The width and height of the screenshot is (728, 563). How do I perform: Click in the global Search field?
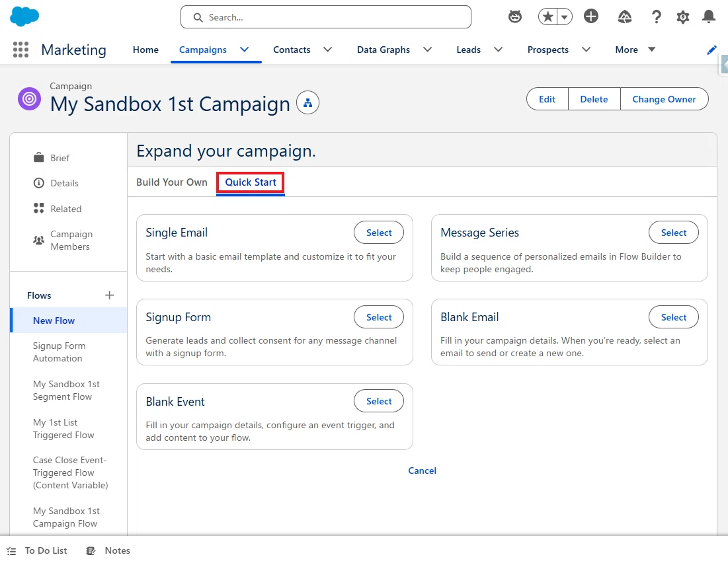tap(326, 17)
